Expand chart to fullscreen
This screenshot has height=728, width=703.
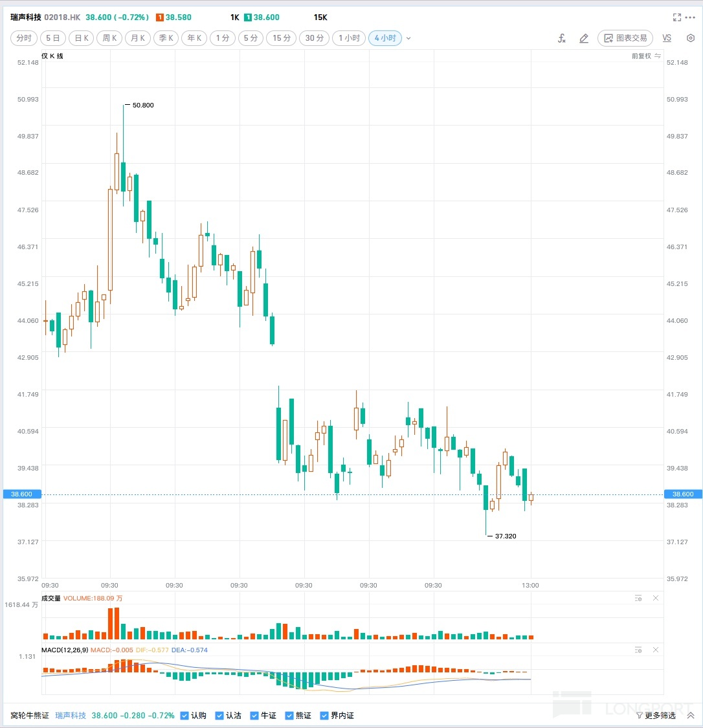pos(677,17)
